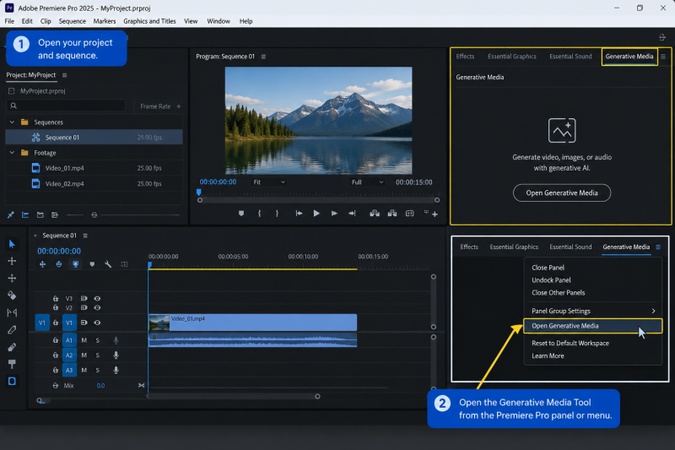Select Reset to Default Workspace
The image size is (675, 450).
pos(570,343)
